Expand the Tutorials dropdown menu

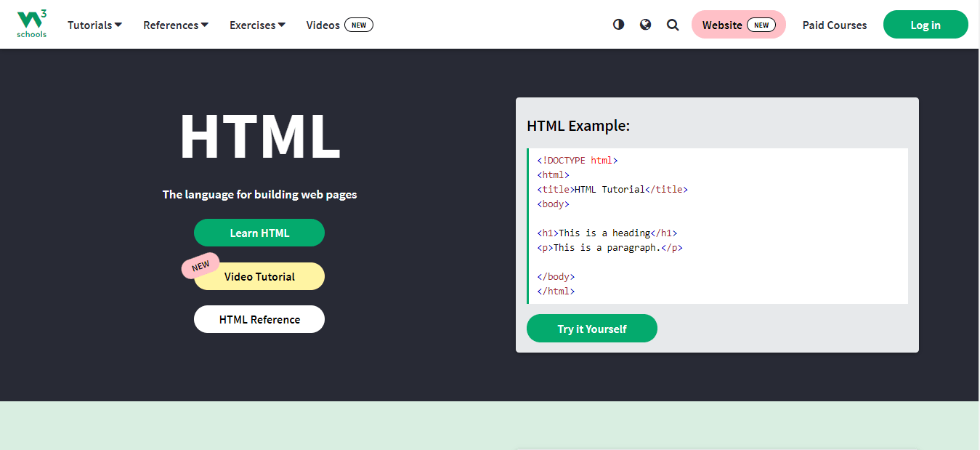[x=94, y=24]
